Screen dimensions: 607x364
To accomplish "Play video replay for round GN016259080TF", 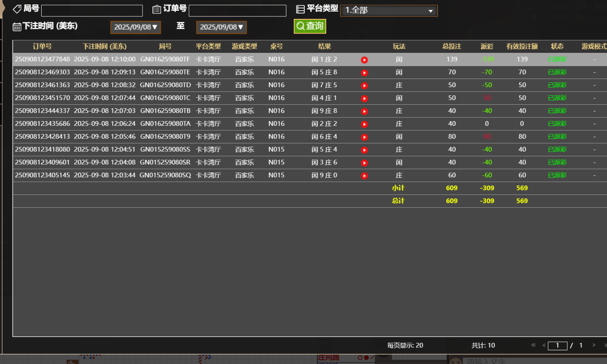I will coord(364,60).
